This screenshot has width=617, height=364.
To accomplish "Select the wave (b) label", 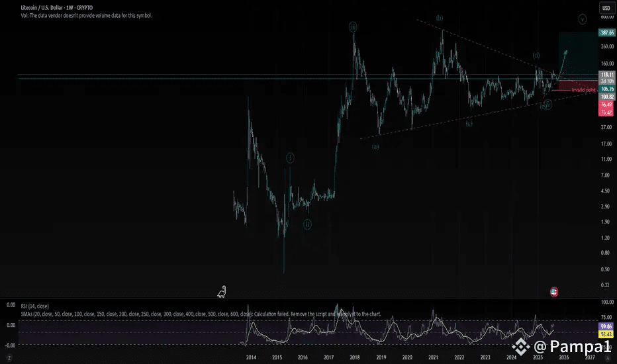I will (x=440, y=18).
